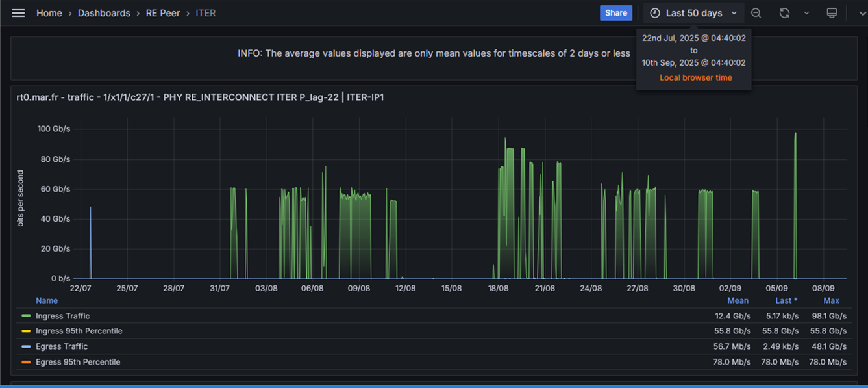Refresh the dashboard with the refresh icon
The image size is (868, 388).
point(784,13)
